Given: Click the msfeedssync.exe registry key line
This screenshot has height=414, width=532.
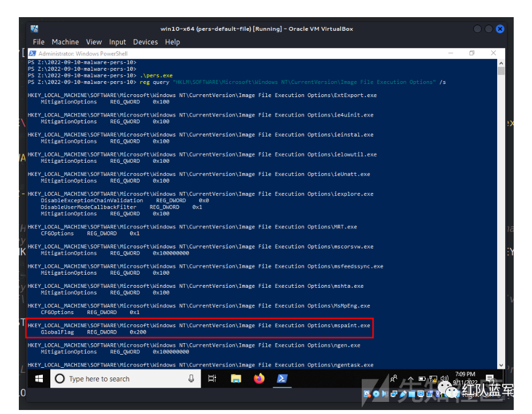Looking at the screenshot, I should coord(206,266).
